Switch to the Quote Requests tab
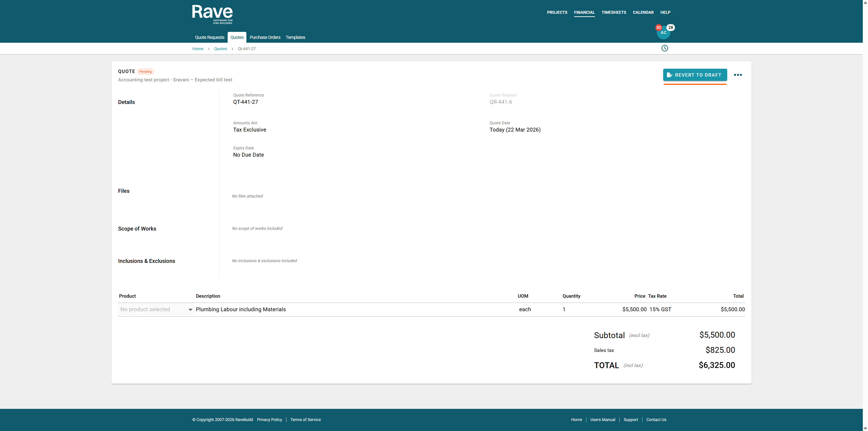The width and height of the screenshot is (868, 431). [209, 38]
